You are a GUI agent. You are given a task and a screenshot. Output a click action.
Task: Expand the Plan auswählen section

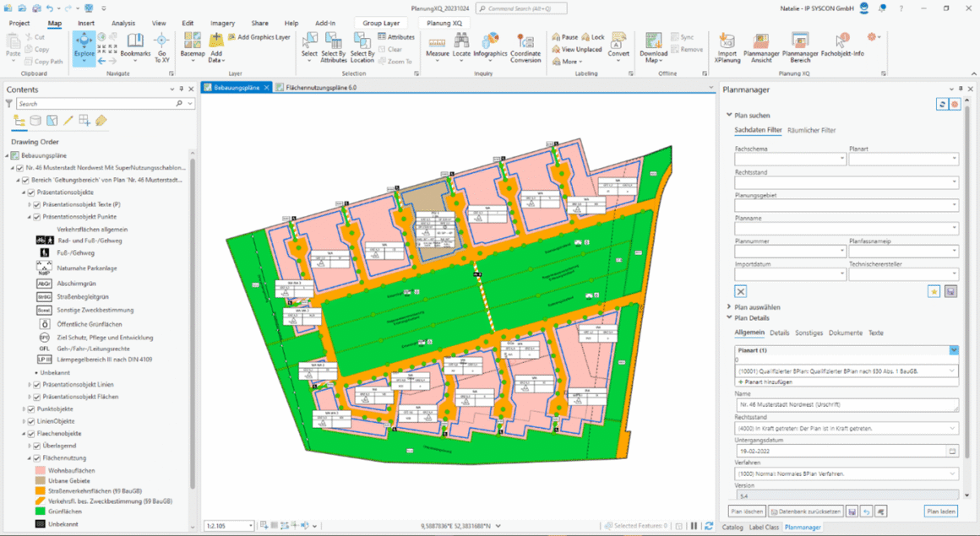729,306
